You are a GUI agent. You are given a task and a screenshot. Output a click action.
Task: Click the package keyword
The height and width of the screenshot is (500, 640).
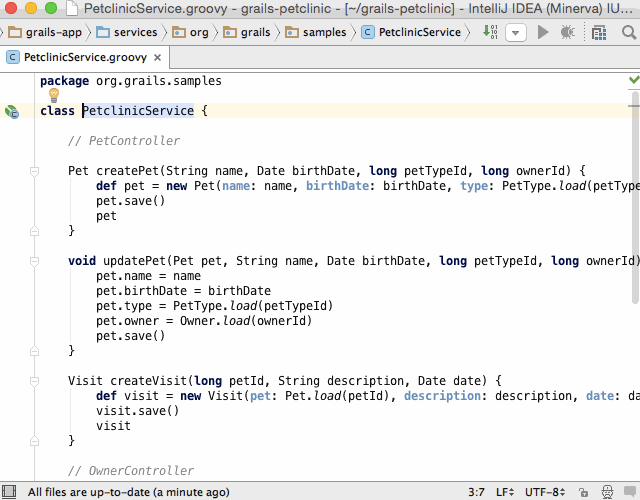click(64, 81)
